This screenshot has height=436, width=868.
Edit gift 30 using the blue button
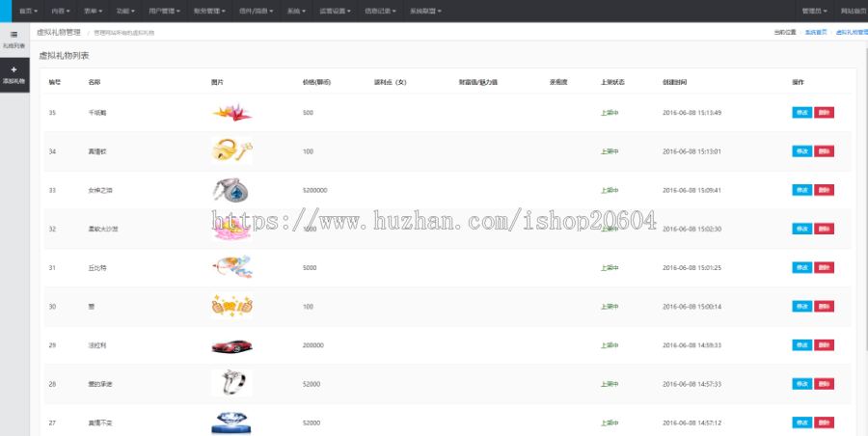(801, 307)
